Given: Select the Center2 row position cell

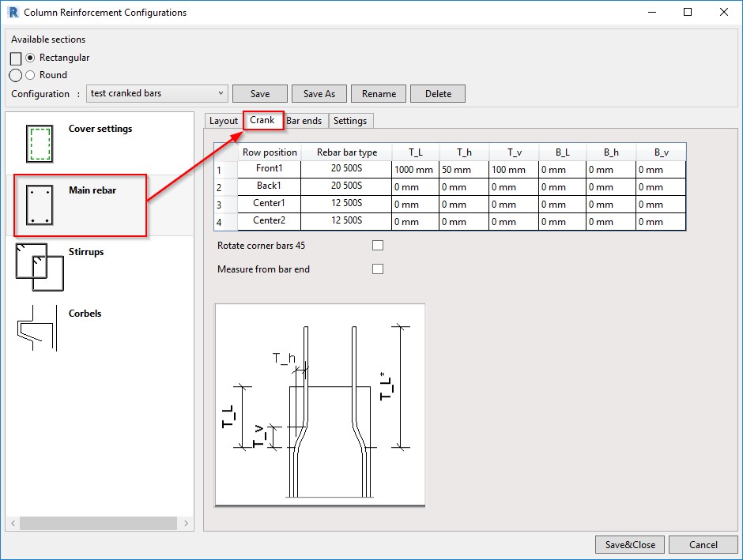Looking at the screenshot, I should (269, 221).
